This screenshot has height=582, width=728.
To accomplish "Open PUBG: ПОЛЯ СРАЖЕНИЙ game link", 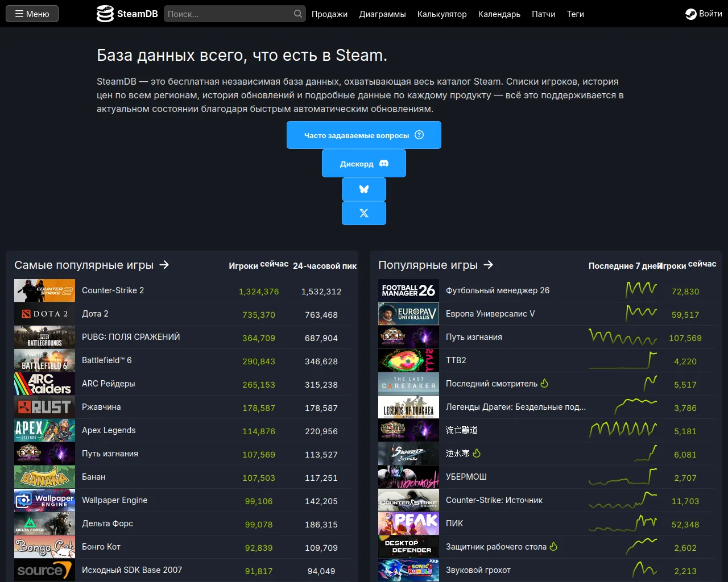I will 131,337.
